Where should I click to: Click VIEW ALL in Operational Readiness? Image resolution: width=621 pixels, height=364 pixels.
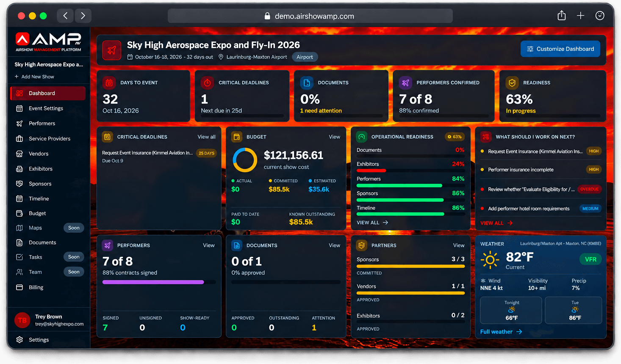(372, 222)
